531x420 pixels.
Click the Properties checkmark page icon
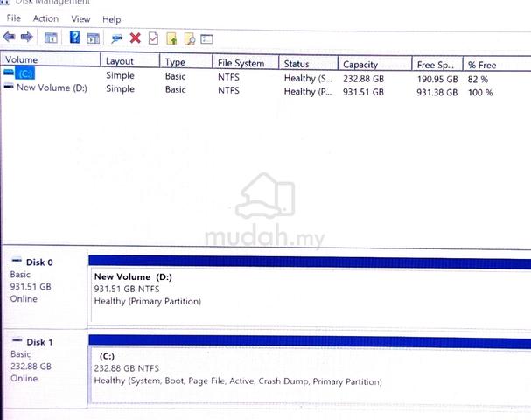[153, 38]
